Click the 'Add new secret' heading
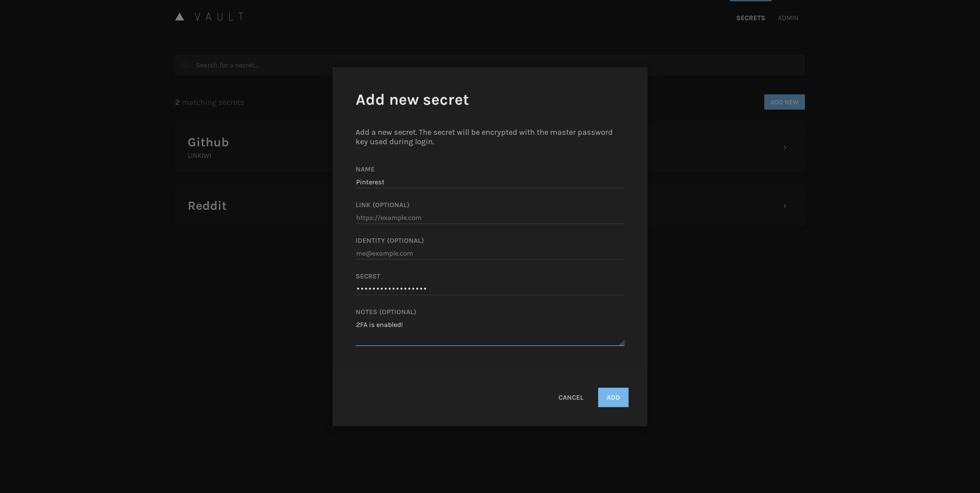The image size is (980, 493). point(412,100)
